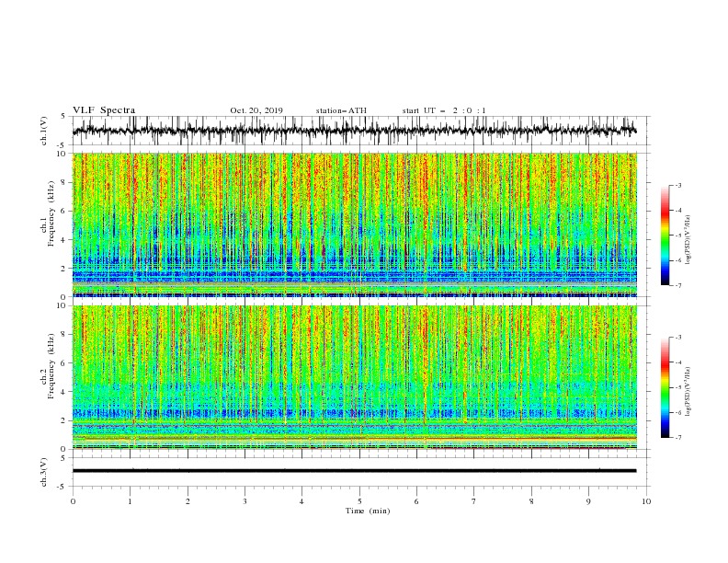
Task: Click time axis tick label "0"
Action: point(73,501)
